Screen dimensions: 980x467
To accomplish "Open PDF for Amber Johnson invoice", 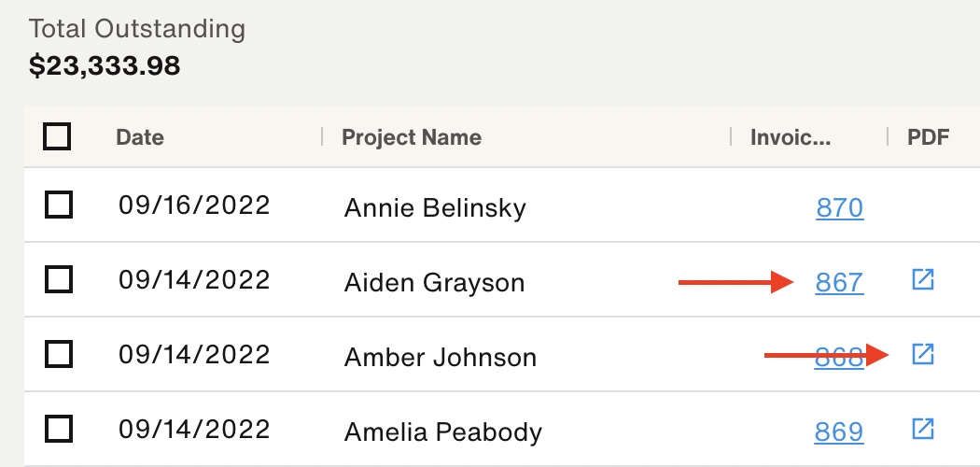I will tap(922, 355).
